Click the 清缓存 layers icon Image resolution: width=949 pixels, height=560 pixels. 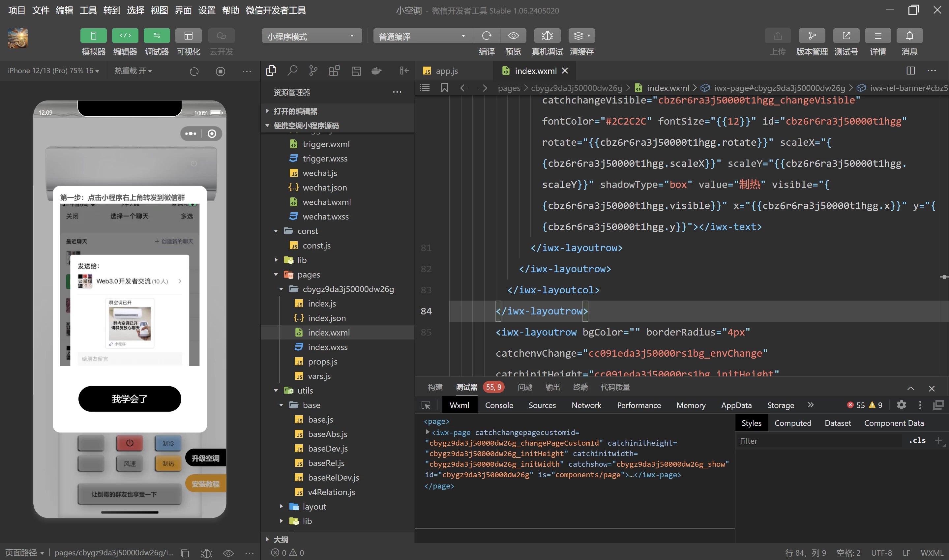(x=581, y=36)
